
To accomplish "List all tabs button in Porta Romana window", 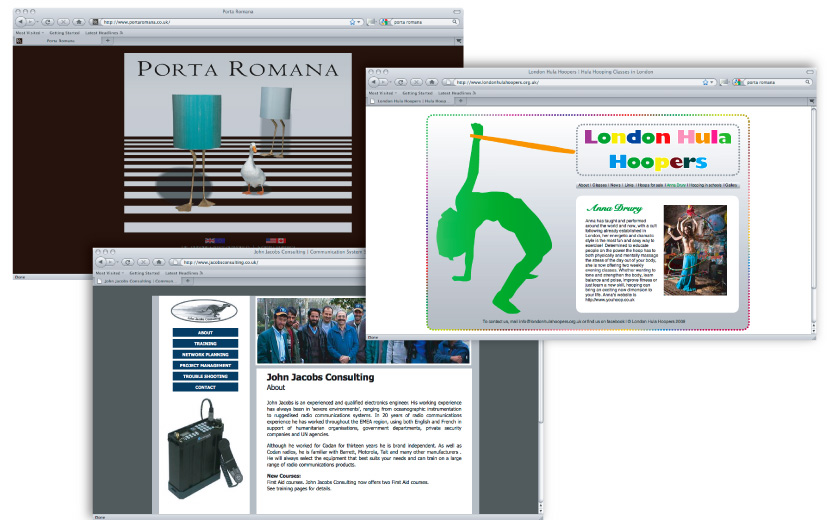I will 458,41.
